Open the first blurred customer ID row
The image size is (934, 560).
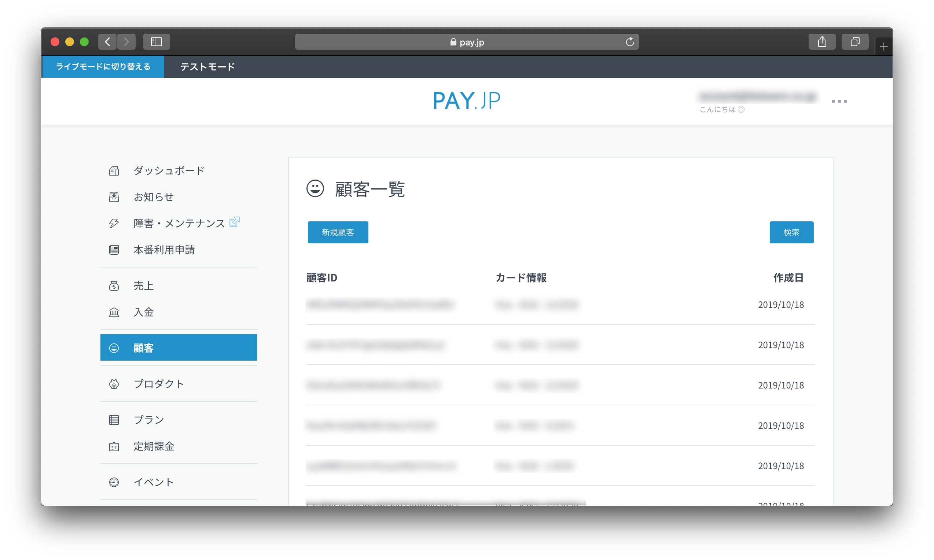380,305
